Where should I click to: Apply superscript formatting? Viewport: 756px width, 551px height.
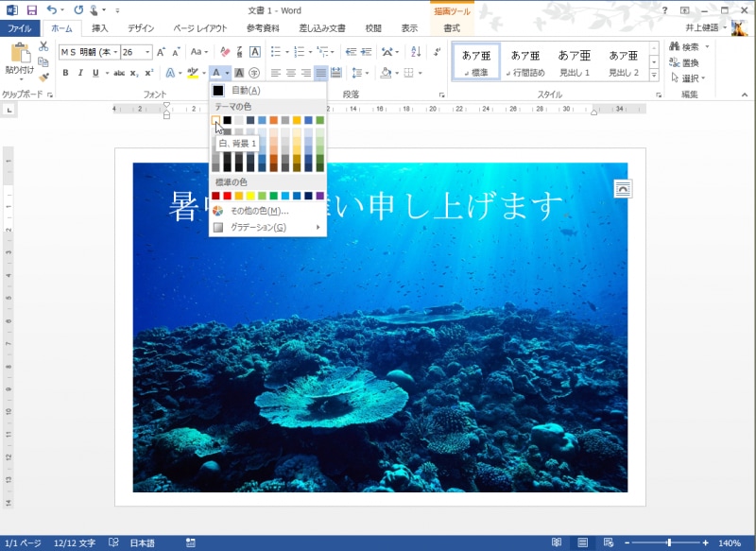147,73
